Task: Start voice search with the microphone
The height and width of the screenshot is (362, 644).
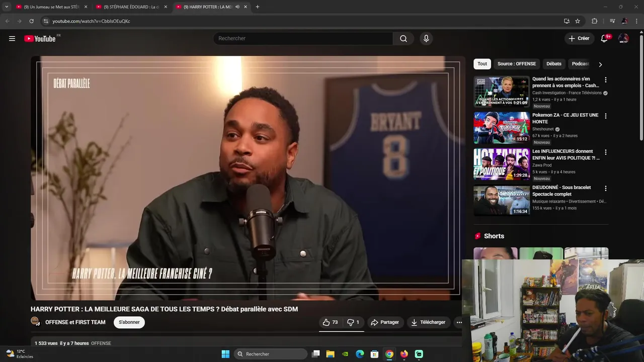Action: click(426, 39)
